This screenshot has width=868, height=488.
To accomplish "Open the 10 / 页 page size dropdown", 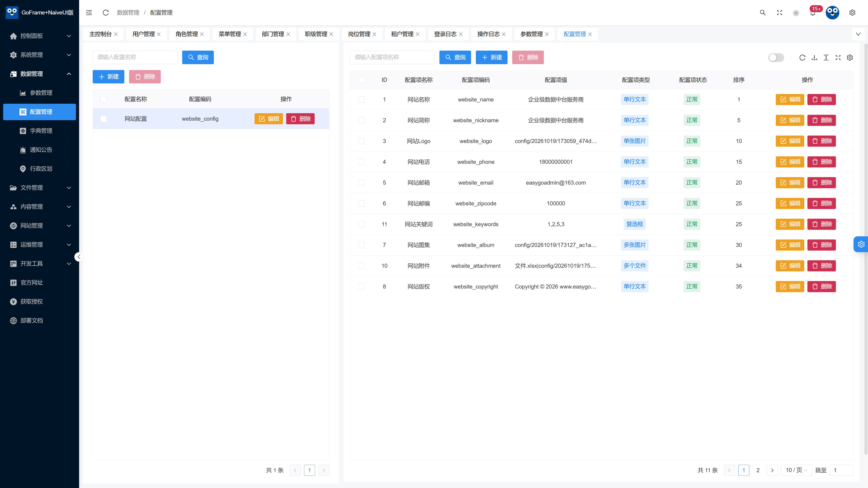I will 796,470.
